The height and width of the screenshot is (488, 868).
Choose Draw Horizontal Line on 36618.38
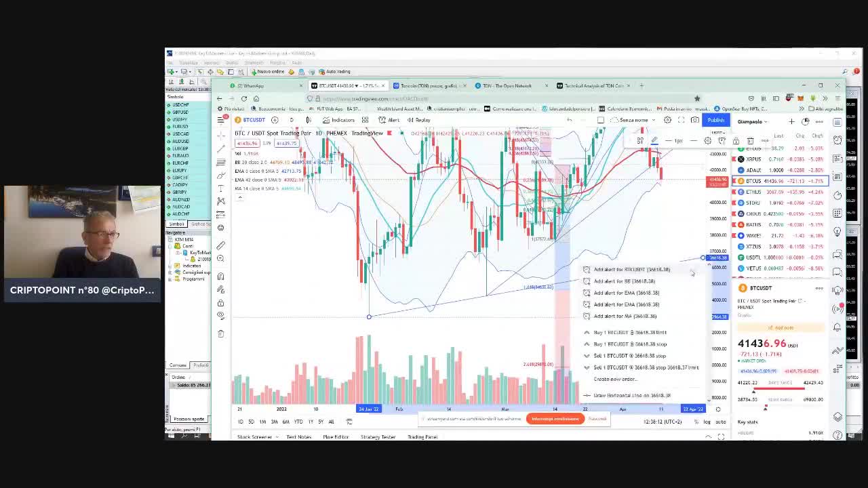pyautogui.click(x=632, y=395)
